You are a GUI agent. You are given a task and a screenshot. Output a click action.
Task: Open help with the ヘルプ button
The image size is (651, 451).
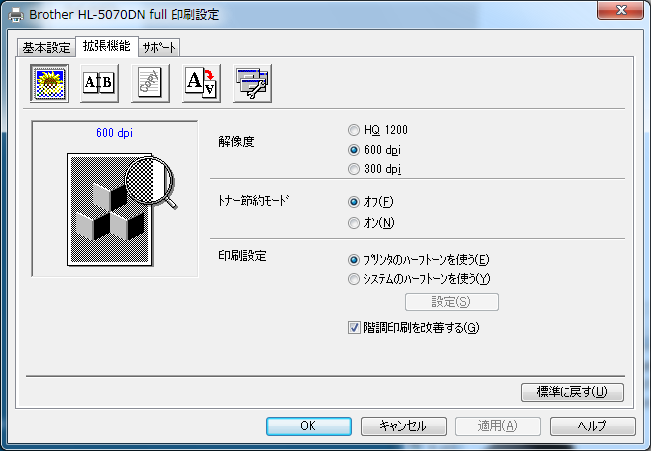click(593, 426)
